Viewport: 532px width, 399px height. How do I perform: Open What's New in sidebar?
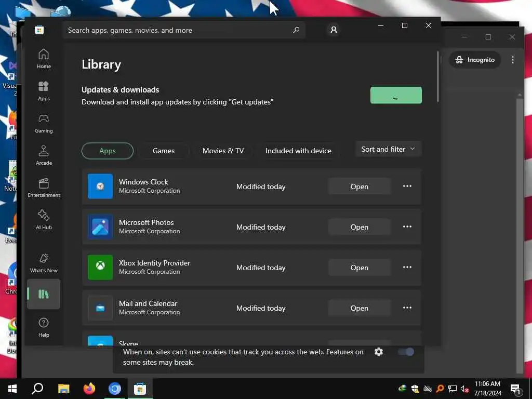coord(44,263)
